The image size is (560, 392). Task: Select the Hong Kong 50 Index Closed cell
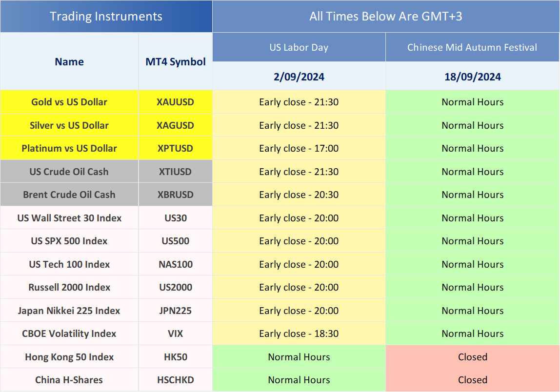(472, 357)
